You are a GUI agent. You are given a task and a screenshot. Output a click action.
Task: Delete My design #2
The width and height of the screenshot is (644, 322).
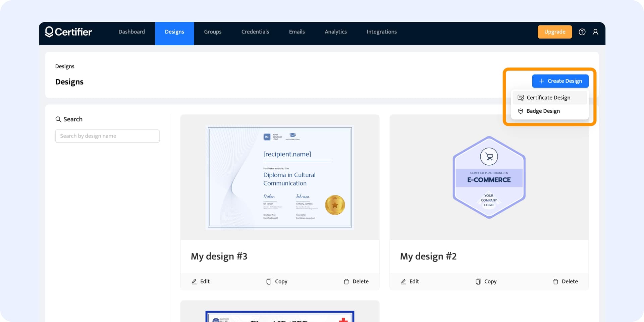565,281
